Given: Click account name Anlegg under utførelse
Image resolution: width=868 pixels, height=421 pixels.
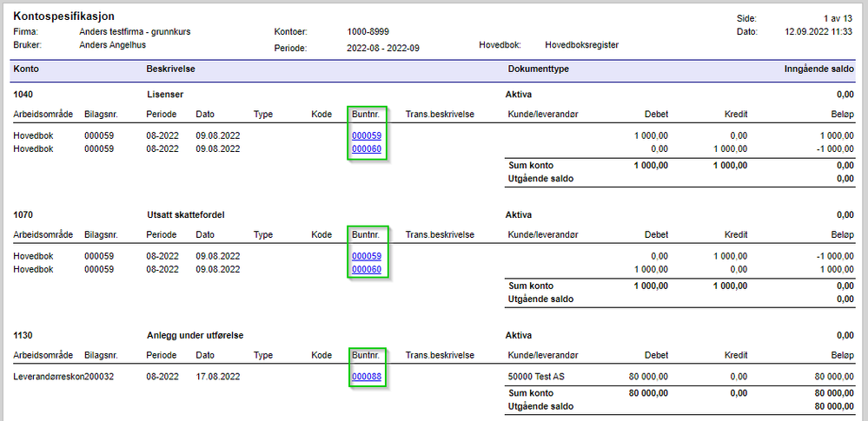Looking at the screenshot, I should [x=195, y=335].
